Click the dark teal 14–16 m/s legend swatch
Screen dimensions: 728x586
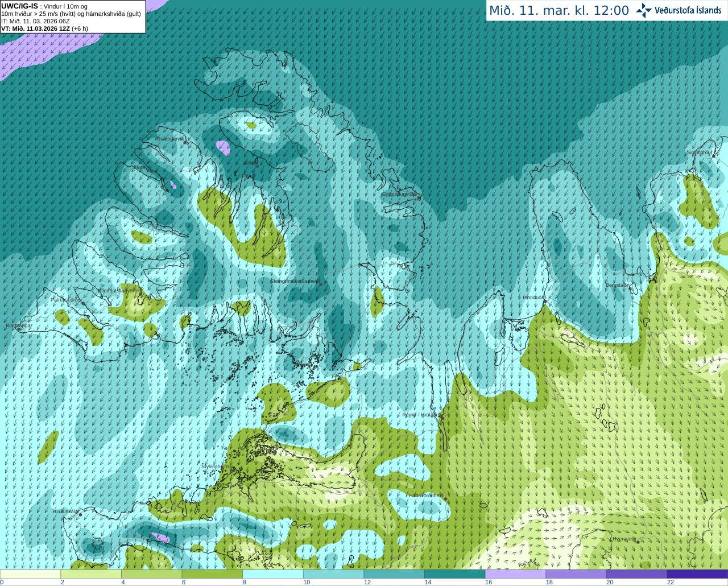454,574
